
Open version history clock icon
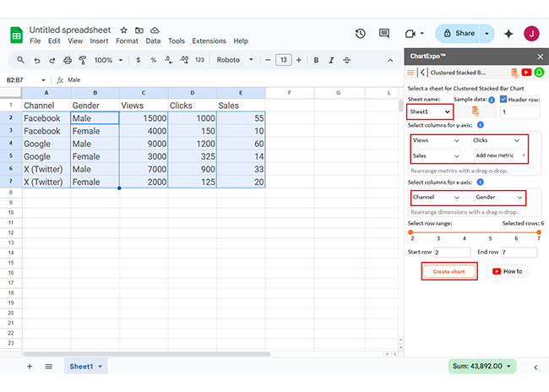[361, 34]
